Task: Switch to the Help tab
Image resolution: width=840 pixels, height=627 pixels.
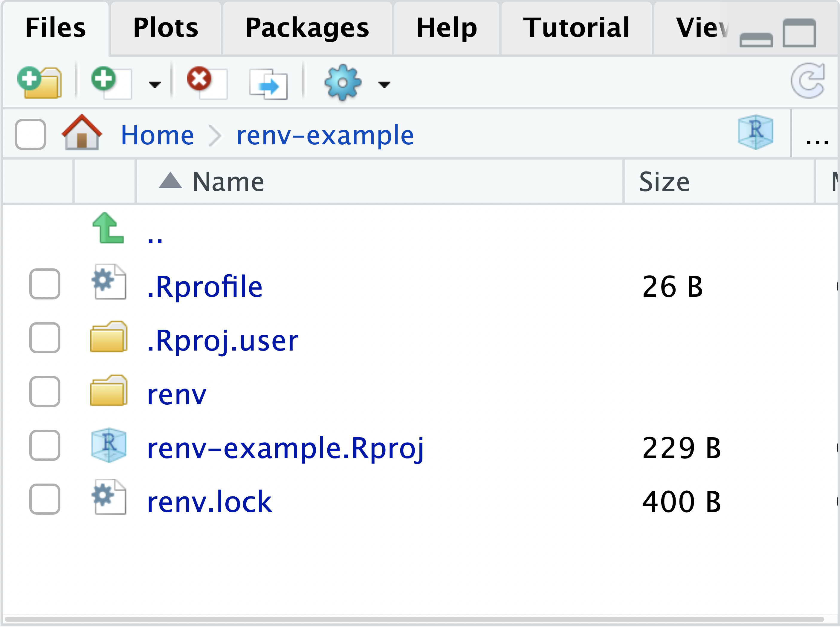Action: pos(447,28)
